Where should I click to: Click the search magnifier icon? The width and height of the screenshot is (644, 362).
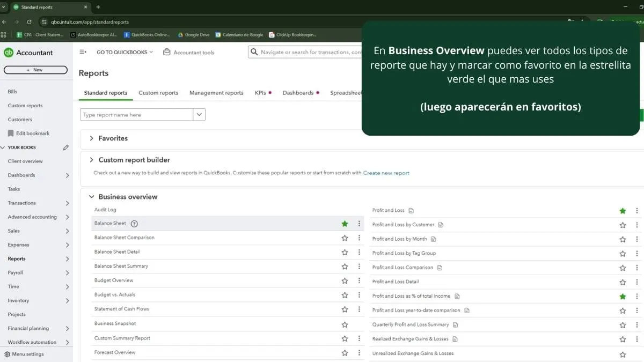[x=254, y=52]
